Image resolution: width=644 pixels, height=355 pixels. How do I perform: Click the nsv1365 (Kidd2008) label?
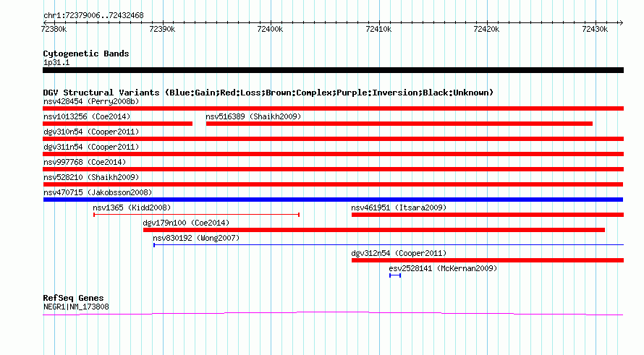(x=132, y=208)
